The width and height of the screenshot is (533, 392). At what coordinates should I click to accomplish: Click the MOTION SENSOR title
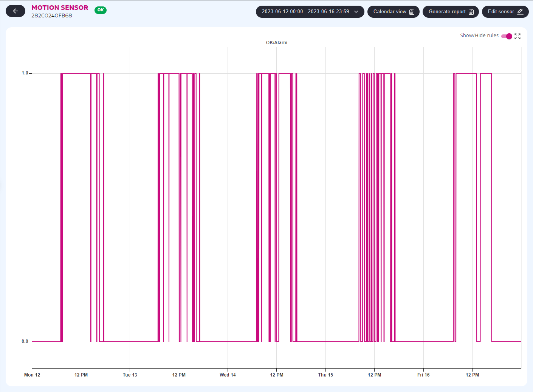[60, 8]
